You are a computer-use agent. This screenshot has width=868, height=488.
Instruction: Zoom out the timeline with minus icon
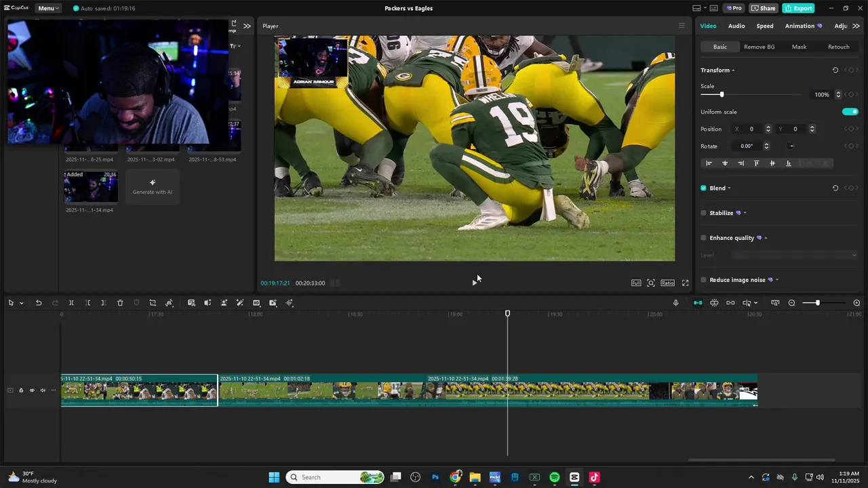tap(791, 303)
